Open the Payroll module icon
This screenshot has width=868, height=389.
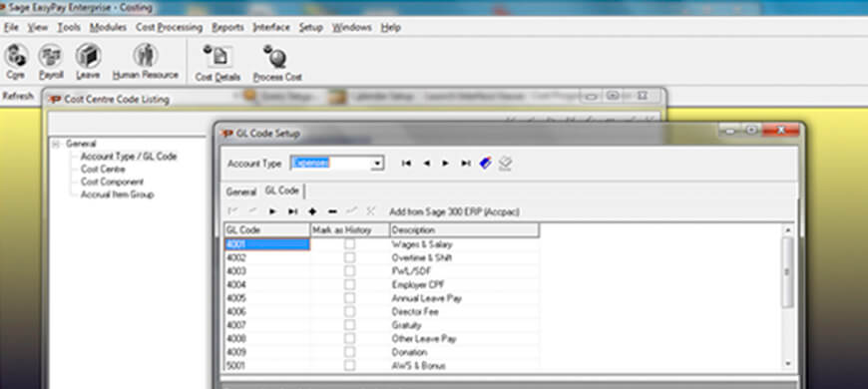click(x=50, y=62)
